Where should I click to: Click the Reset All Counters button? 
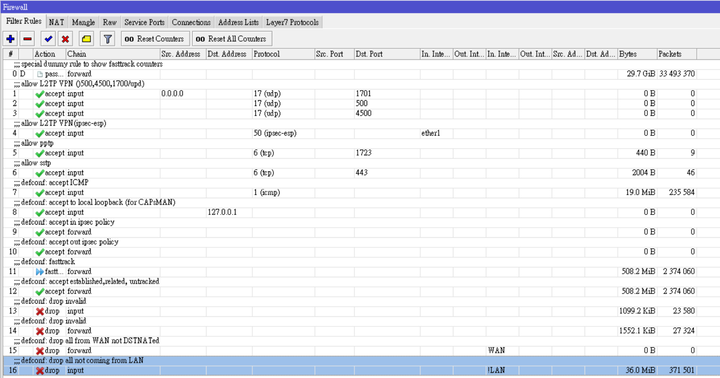pyautogui.click(x=232, y=39)
